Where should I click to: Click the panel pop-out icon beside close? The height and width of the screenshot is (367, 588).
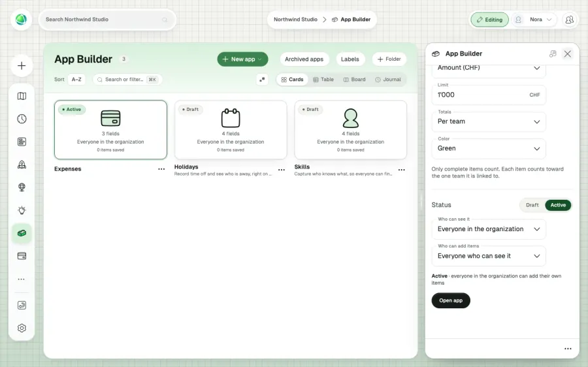[553, 54]
